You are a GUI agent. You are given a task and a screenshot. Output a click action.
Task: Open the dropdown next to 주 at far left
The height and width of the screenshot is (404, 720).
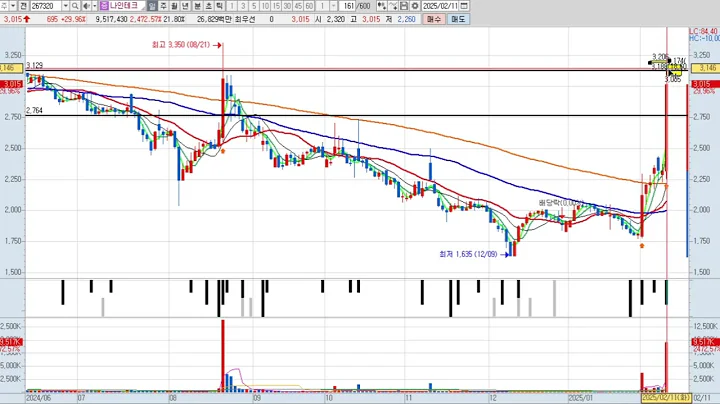13,6
